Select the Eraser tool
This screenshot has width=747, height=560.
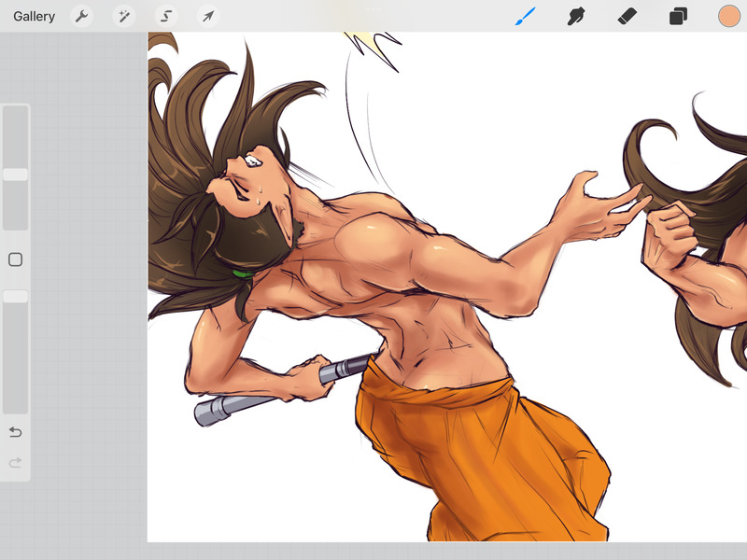[627, 16]
